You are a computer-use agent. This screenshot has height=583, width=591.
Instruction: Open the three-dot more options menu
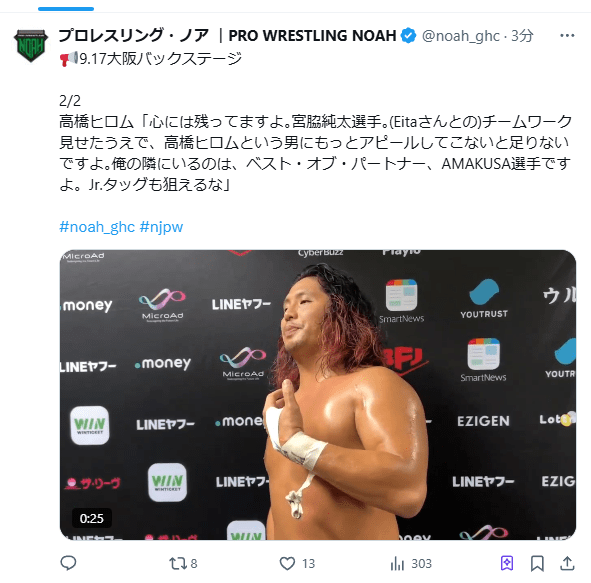point(567,36)
